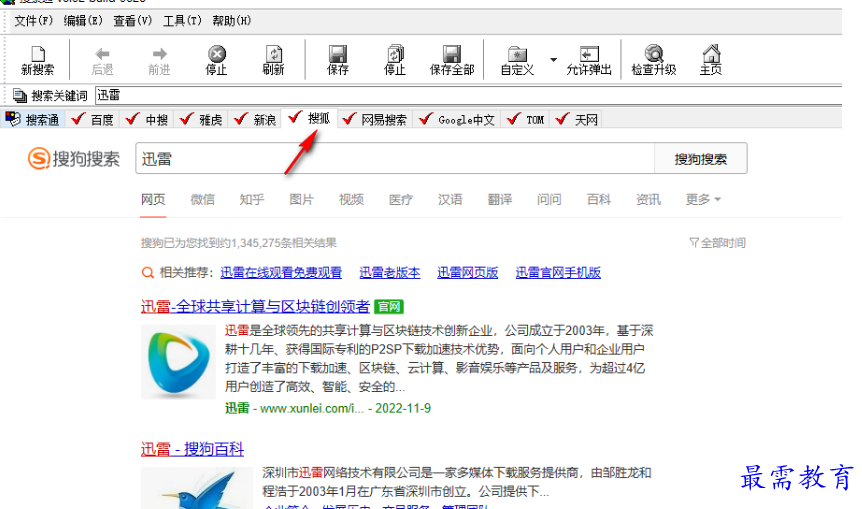Open the 查看(V) menu
The height and width of the screenshot is (509, 862).
pyautogui.click(x=132, y=21)
